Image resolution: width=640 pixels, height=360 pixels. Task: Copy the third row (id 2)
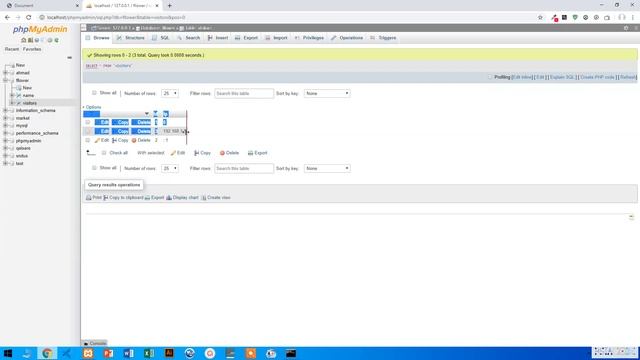pyautogui.click(x=120, y=140)
